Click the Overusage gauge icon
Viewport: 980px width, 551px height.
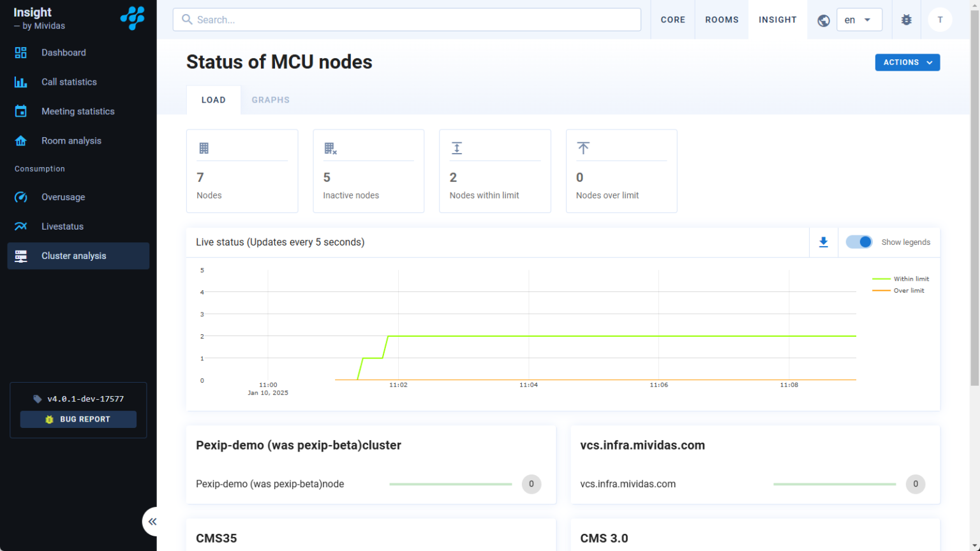coord(21,197)
